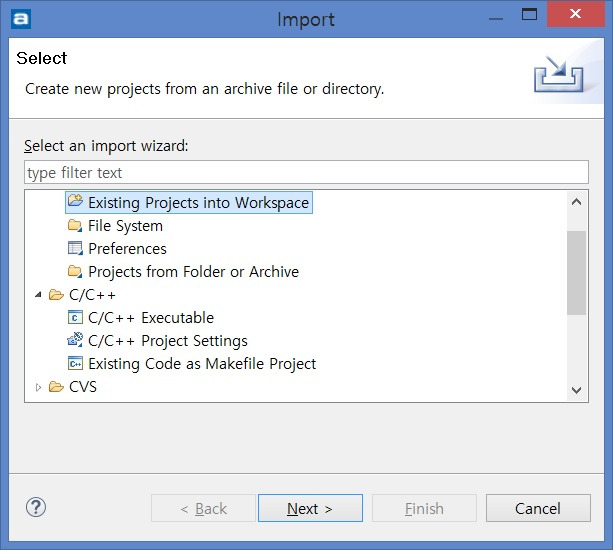Click the application icon in the title bar

(x=21, y=18)
